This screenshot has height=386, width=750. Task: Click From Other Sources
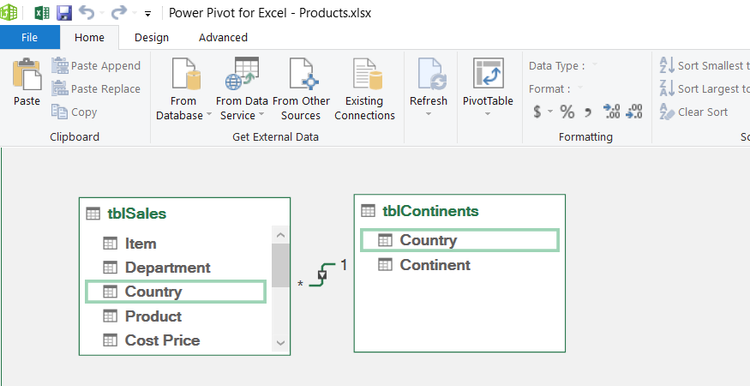point(301,89)
